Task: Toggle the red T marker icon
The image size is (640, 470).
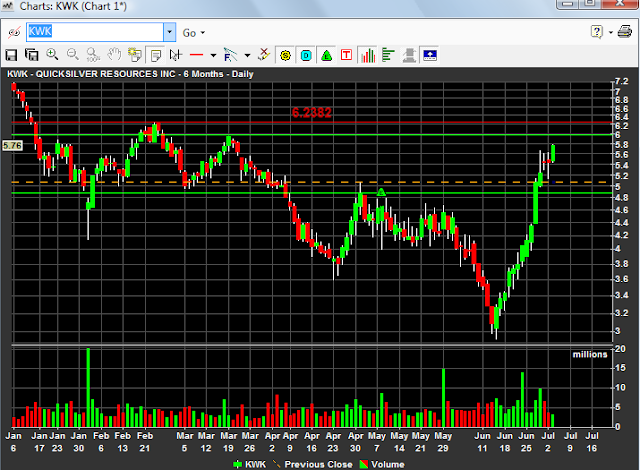Action: point(347,55)
